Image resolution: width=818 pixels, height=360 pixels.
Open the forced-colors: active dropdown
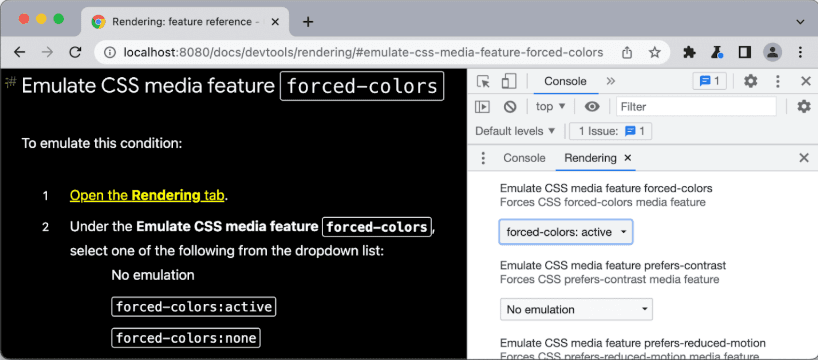pos(566,232)
